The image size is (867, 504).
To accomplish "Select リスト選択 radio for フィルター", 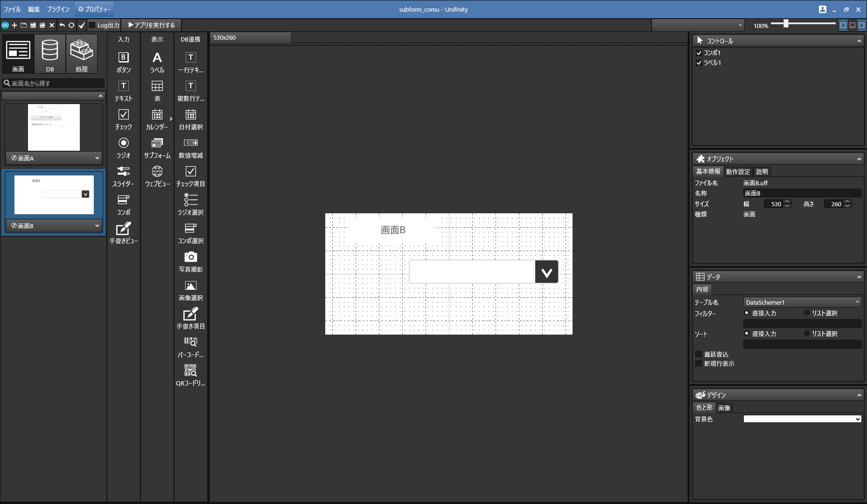I will click(x=807, y=313).
